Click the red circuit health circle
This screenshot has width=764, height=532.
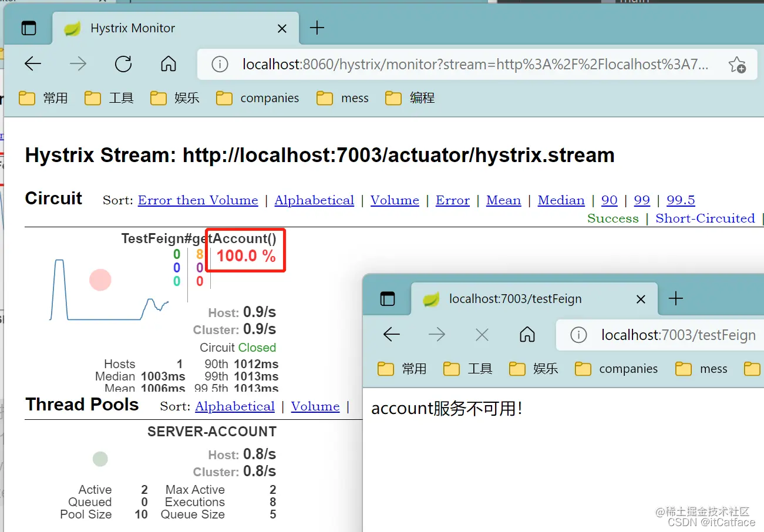[x=100, y=280]
